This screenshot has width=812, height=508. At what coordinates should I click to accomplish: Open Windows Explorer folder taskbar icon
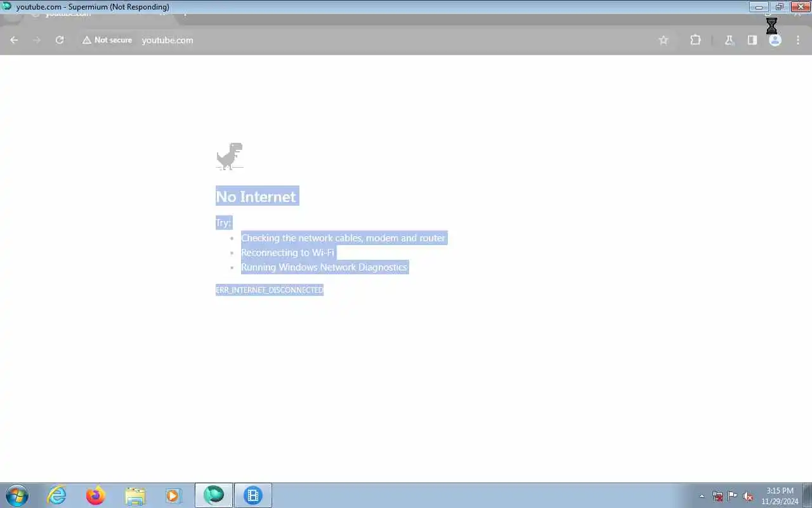tap(135, 495)
